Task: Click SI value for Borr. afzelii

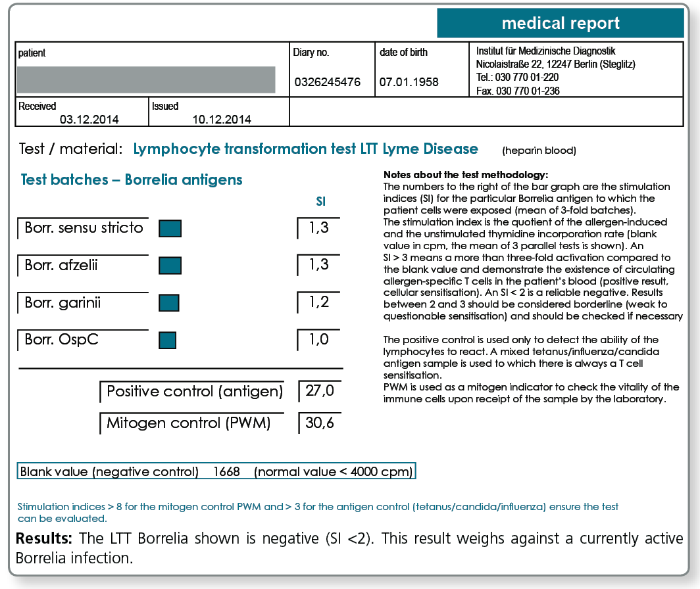Action: pos(318,265)
